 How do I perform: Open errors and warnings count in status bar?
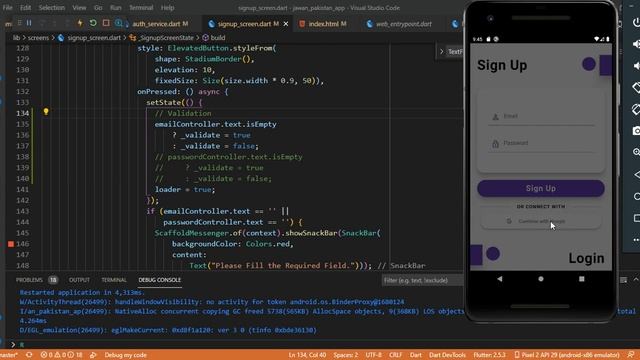(x=61, y=355)
